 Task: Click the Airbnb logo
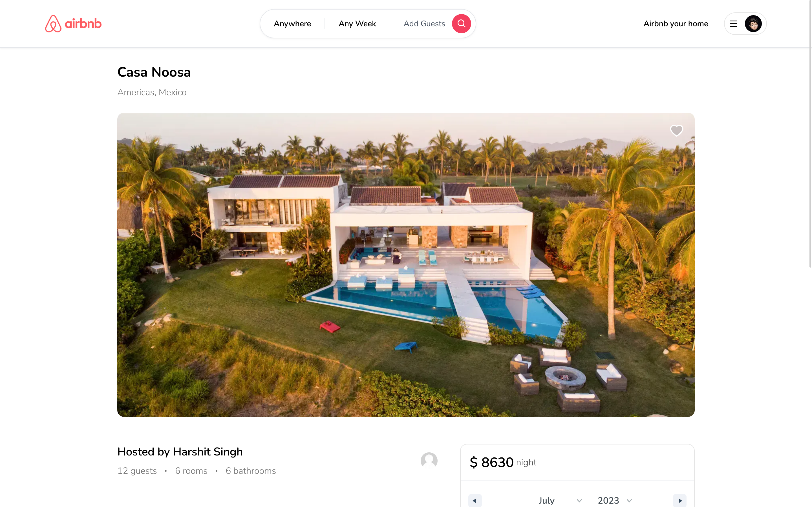(x=73, y=23)
